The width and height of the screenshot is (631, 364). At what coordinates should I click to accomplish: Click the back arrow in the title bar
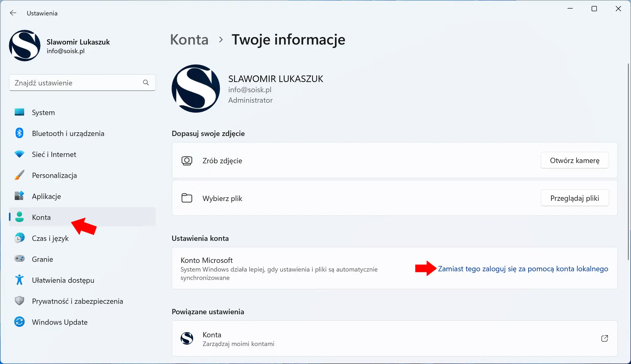[13, 13]
